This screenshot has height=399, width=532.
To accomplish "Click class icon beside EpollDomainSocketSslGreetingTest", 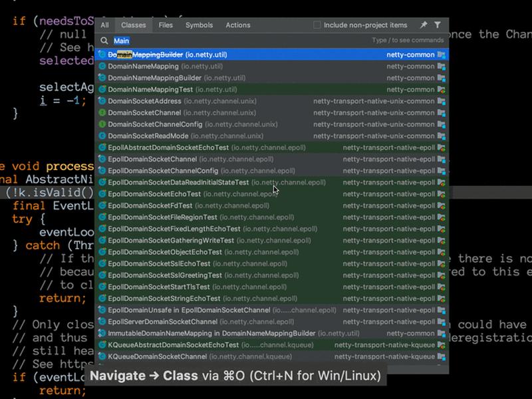I will coord(102,275).
